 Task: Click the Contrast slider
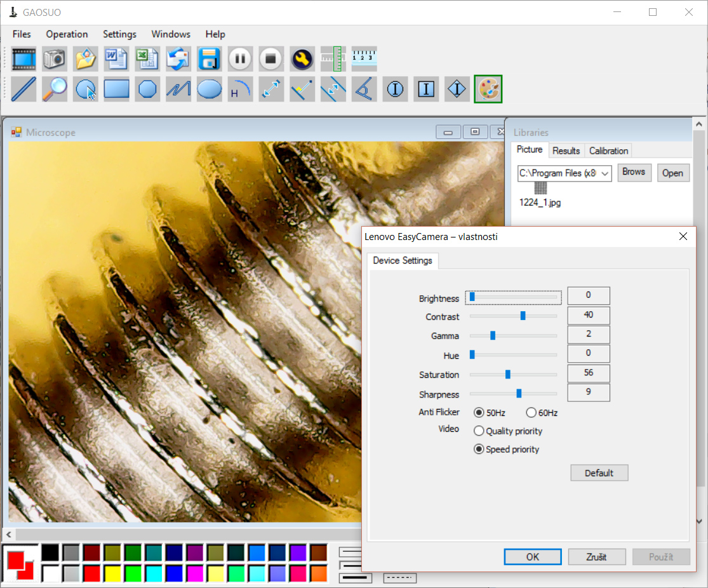(x=514, y=316)
